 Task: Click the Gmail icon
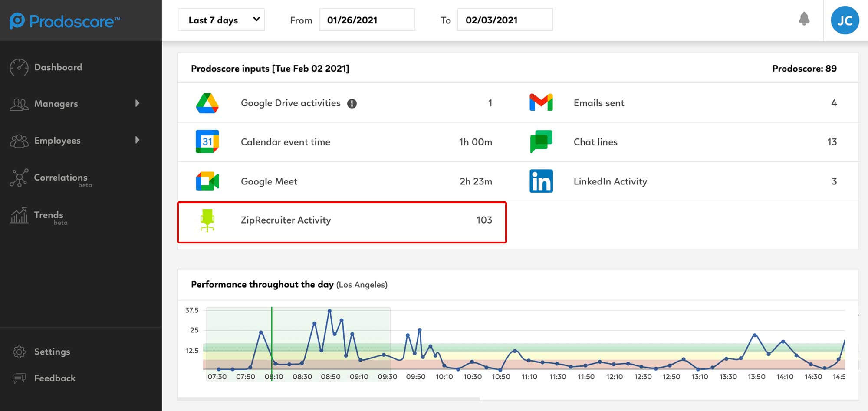(541, 102)
